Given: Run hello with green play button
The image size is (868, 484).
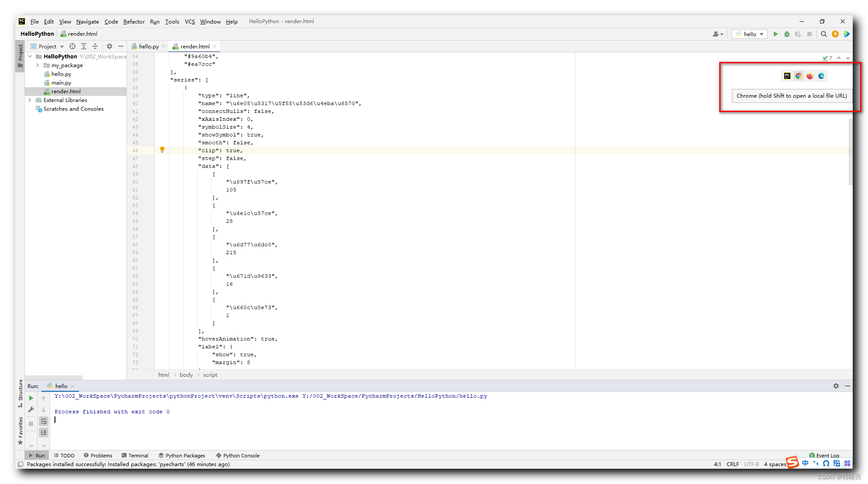Looking at the screenshot, I should coord(776,34).
